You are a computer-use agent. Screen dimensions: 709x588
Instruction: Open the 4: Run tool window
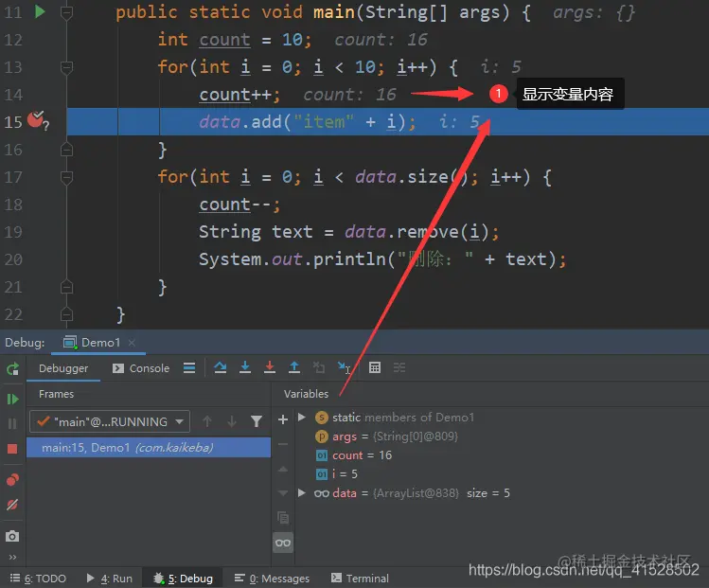pos(110,579)
